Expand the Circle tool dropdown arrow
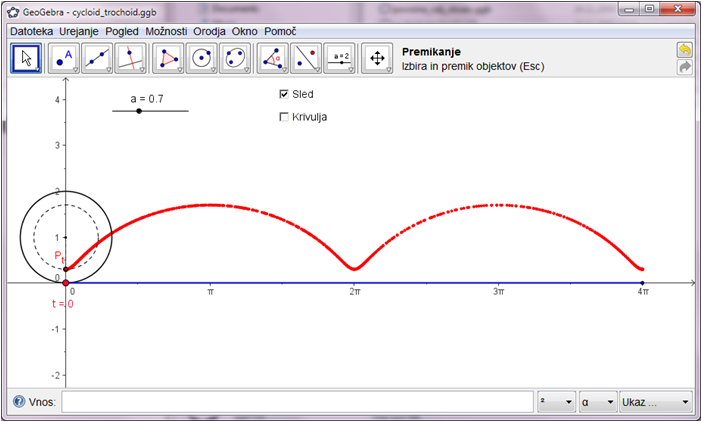The height and width of the screenshot is (422, 702). coord(213,70)
